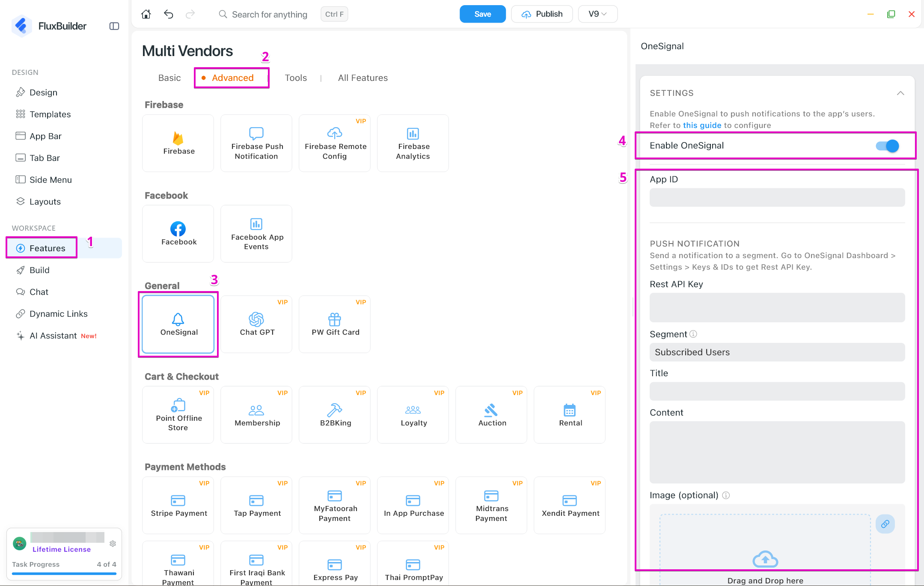Click the Title input field
The height and width of the screenshot is (586, 924).
777,391
